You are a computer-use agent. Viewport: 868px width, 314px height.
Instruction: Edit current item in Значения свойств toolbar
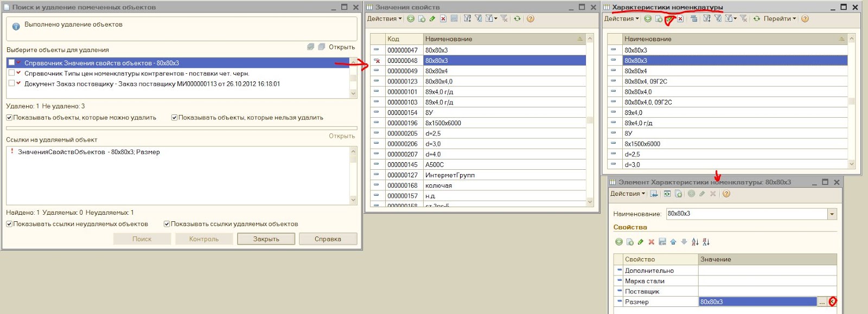[432, 18]
